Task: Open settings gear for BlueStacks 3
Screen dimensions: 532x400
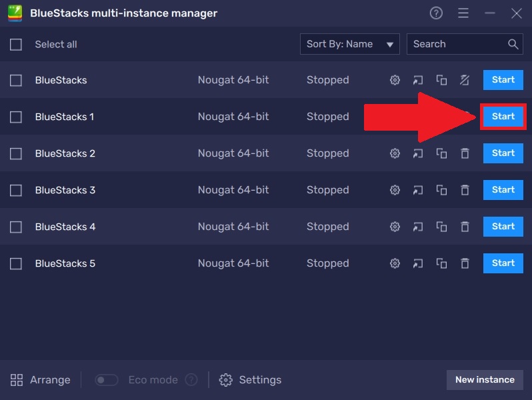Action: (x=395, y=190)
